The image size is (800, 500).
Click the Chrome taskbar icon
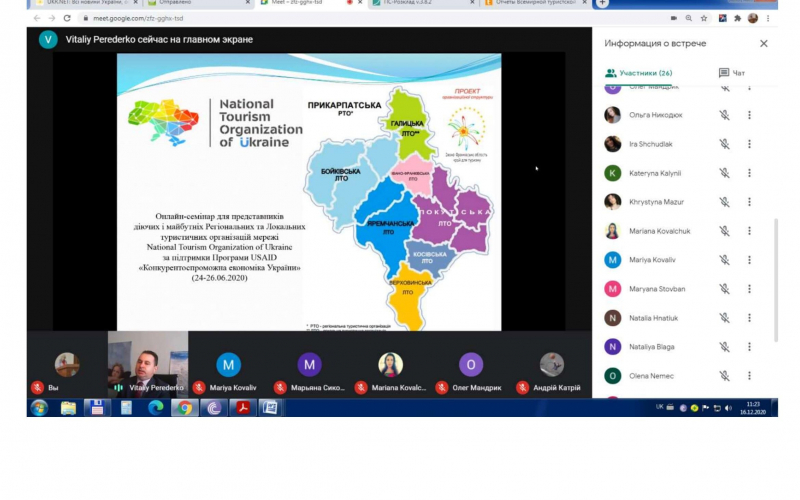click(x=185, y=408)
